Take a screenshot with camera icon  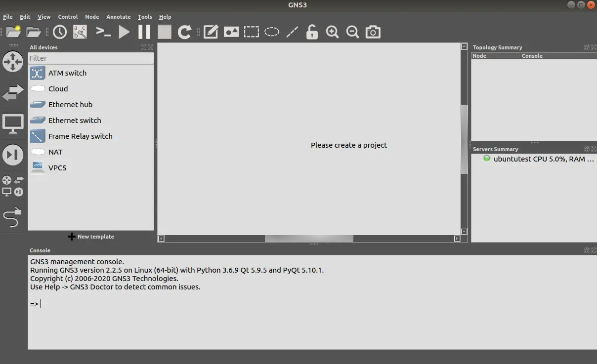(373, 32)
